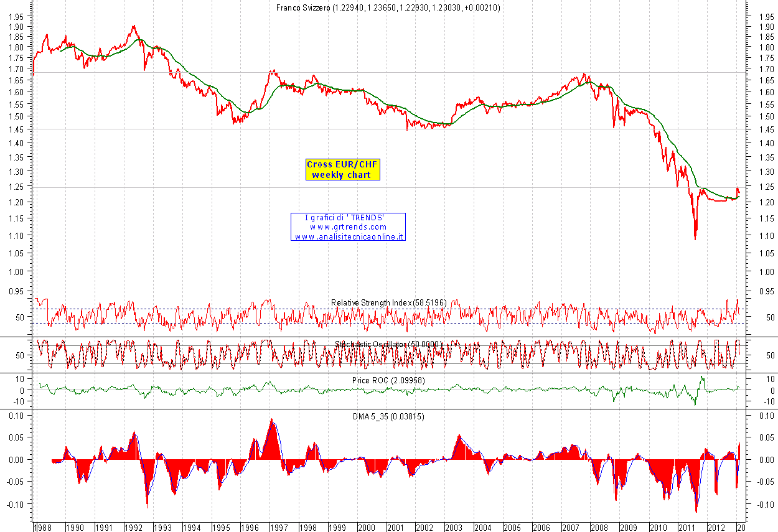Viewport: 778px width, 532px height.
Task: Open the www.analisitecnicaonline.it link
Action: coord(349,236)
